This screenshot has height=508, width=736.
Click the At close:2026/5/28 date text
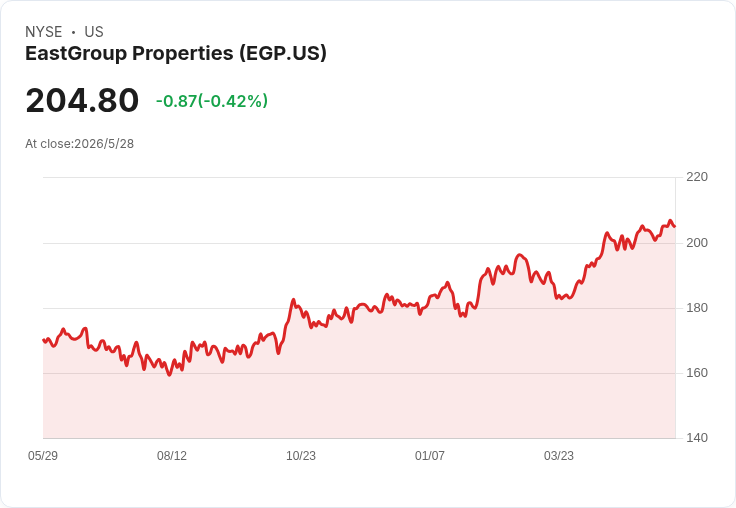tap(79, 144)
